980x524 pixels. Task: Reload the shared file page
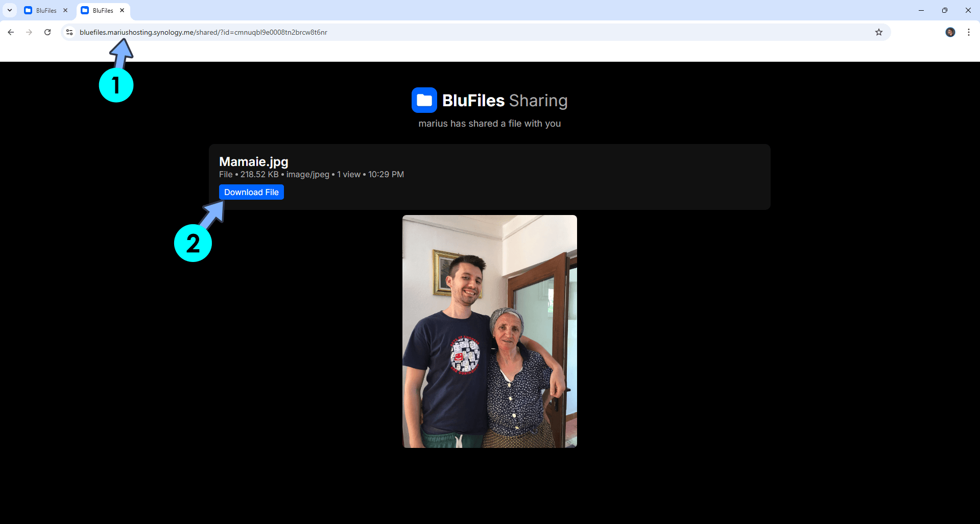tap(47, 32)
